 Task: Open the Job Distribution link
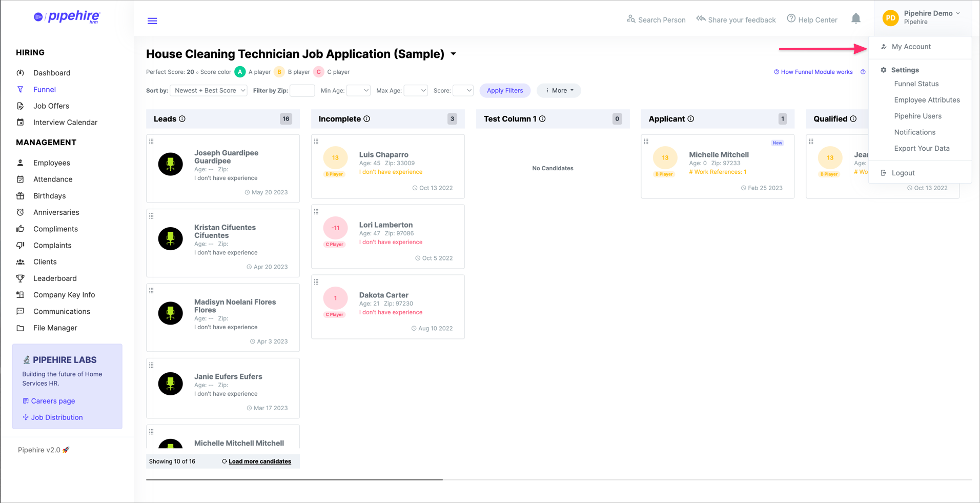[x=57, y=417]
